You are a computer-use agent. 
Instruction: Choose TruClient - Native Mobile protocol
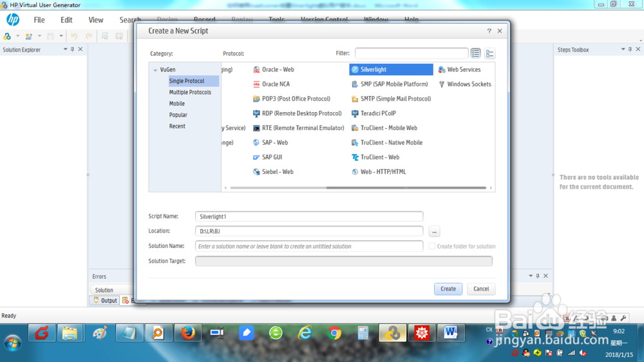pyautogui.click(x=387, y=142)
